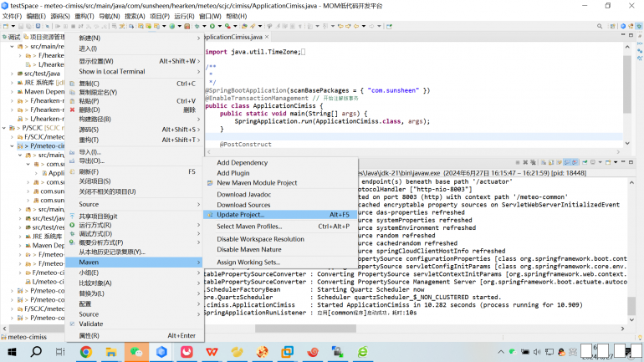Click Add Dependency menu entry

pos(242,162)
